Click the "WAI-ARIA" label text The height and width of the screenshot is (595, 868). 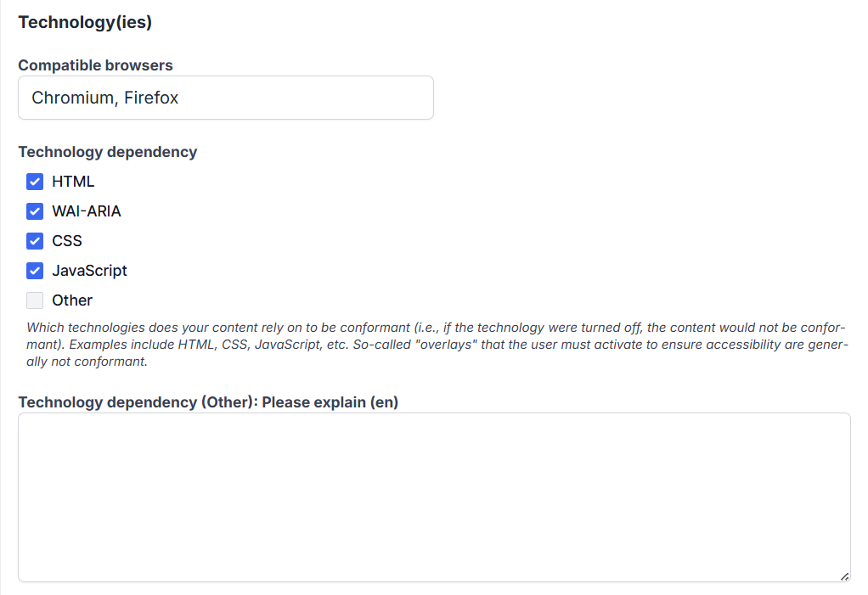point(87,211)
